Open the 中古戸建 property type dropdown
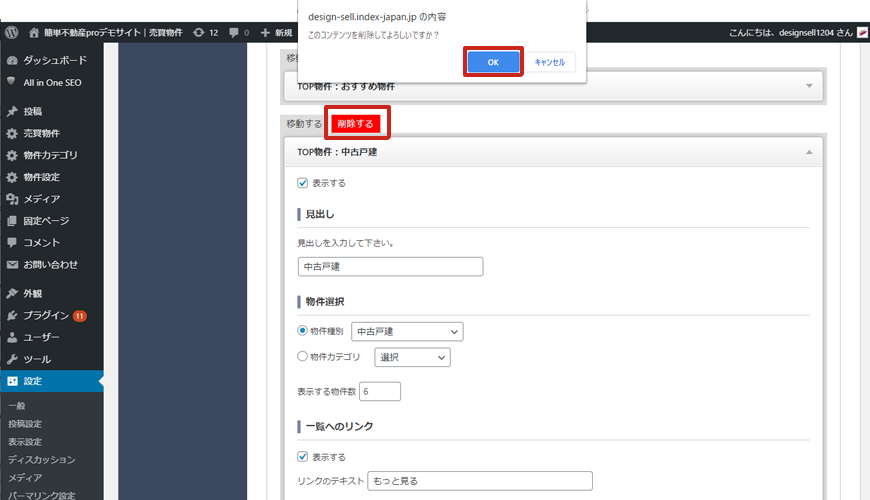This screenshot has width=870, height=500. point(407,331)
